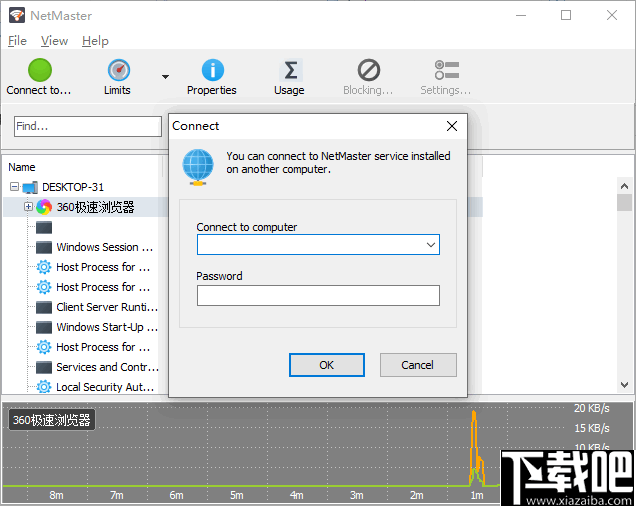636x506 pixels.
Task: Select the DESKTOP-31 computer icon
Action: (x=30, y=187)
